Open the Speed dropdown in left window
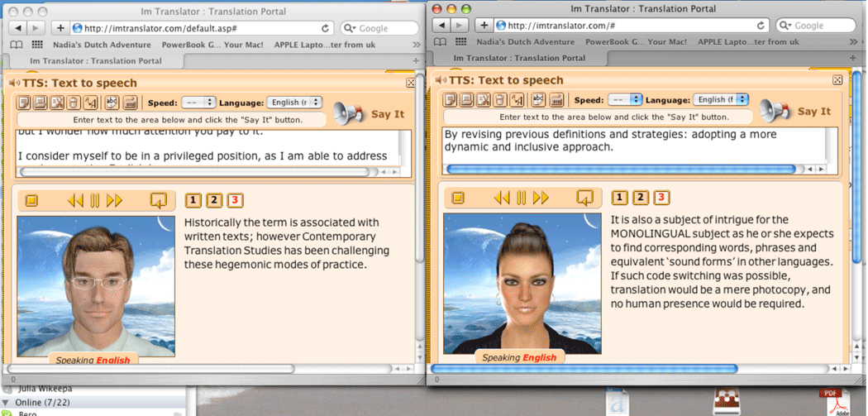The image size is (868, 416). (x=198, y=103)
